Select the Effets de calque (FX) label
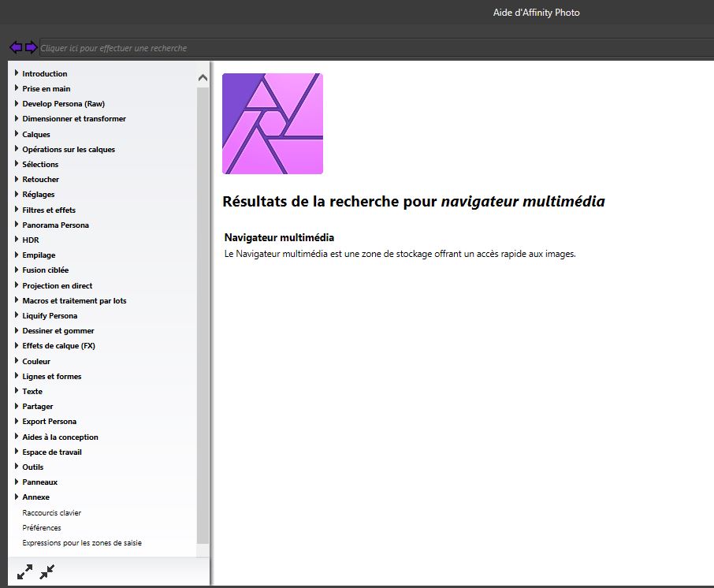The width and height of the screenshot is (714, 588). [x=59, y=346]
